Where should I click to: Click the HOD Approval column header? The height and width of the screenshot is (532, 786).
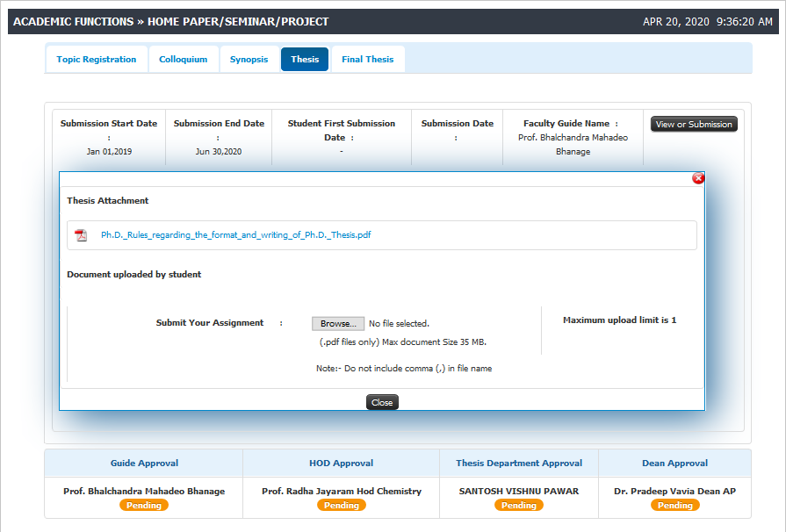[342, 463]
